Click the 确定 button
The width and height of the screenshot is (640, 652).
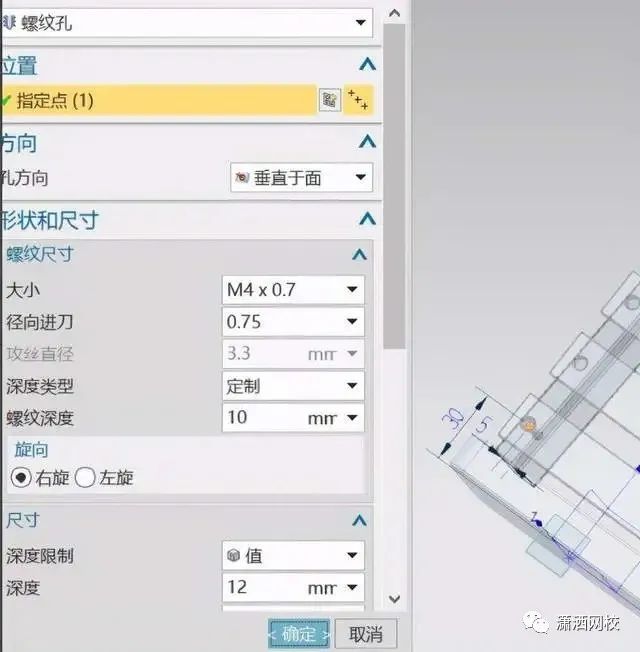[x=299, y=634]
